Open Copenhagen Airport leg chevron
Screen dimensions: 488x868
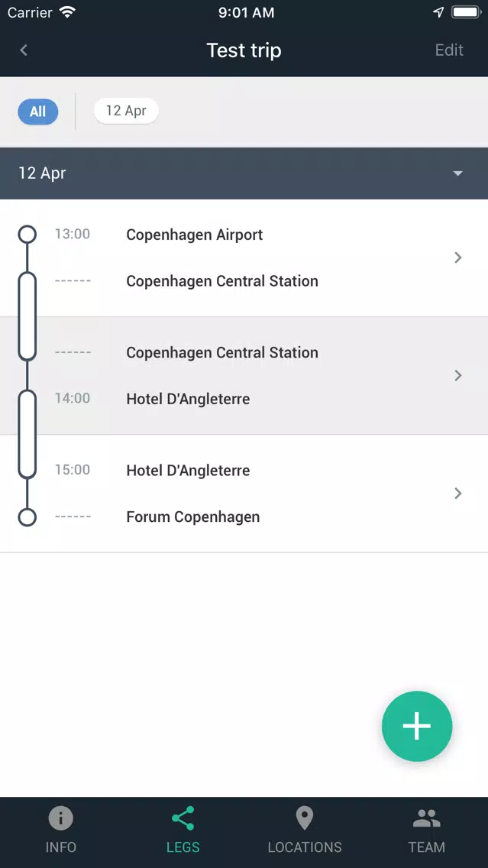(457, 257)
